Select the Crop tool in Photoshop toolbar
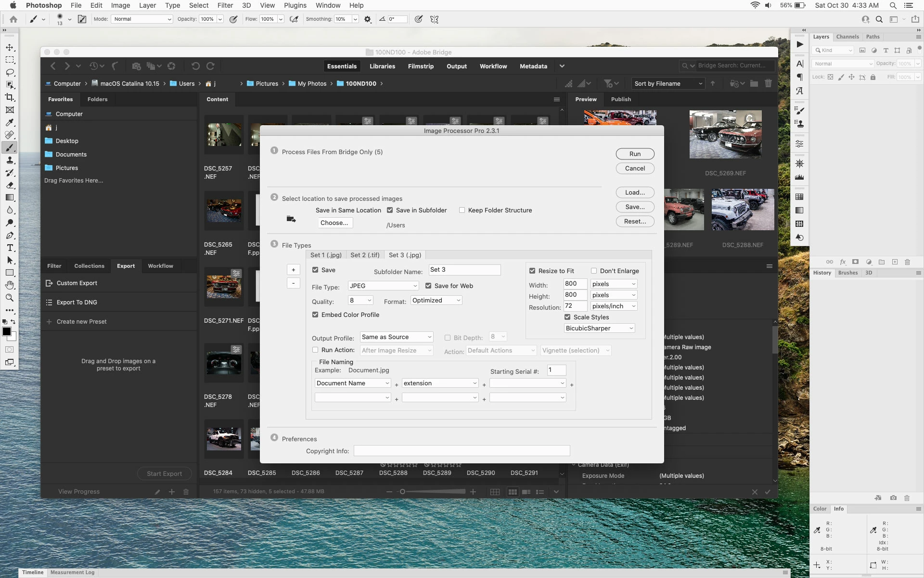The height and width of the screenshot is (578, 924). click(10, 97)
